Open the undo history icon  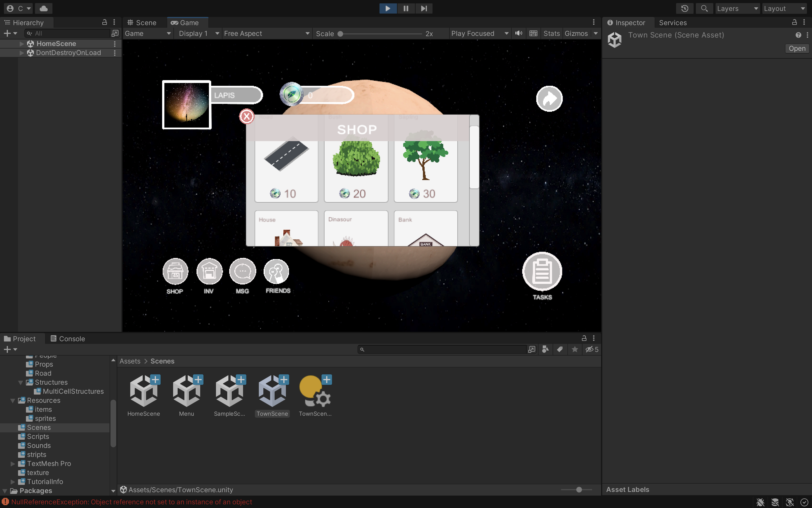[x=685, y=8]
